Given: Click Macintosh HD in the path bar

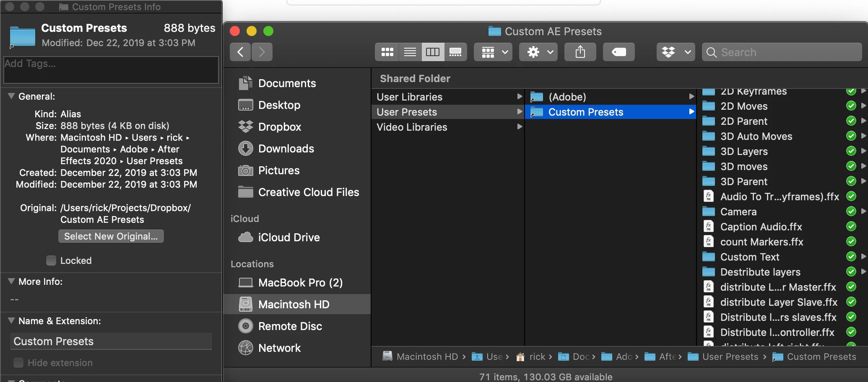Looking at the screenshot, I should point(420,356).
